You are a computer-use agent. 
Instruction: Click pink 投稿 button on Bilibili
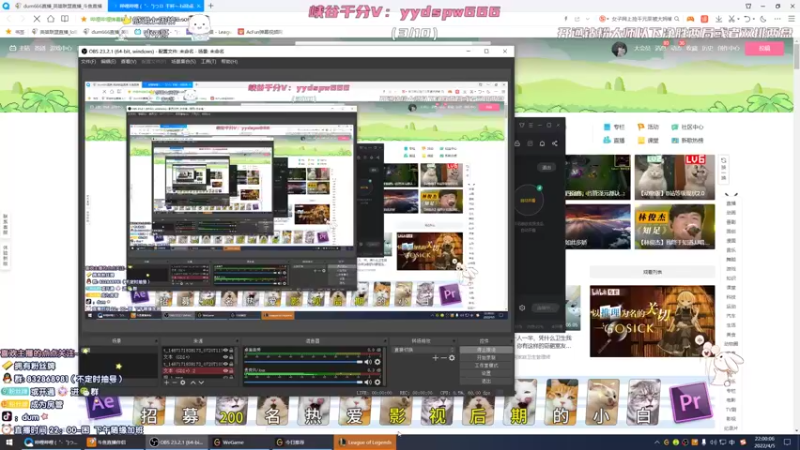pos(764,48)
